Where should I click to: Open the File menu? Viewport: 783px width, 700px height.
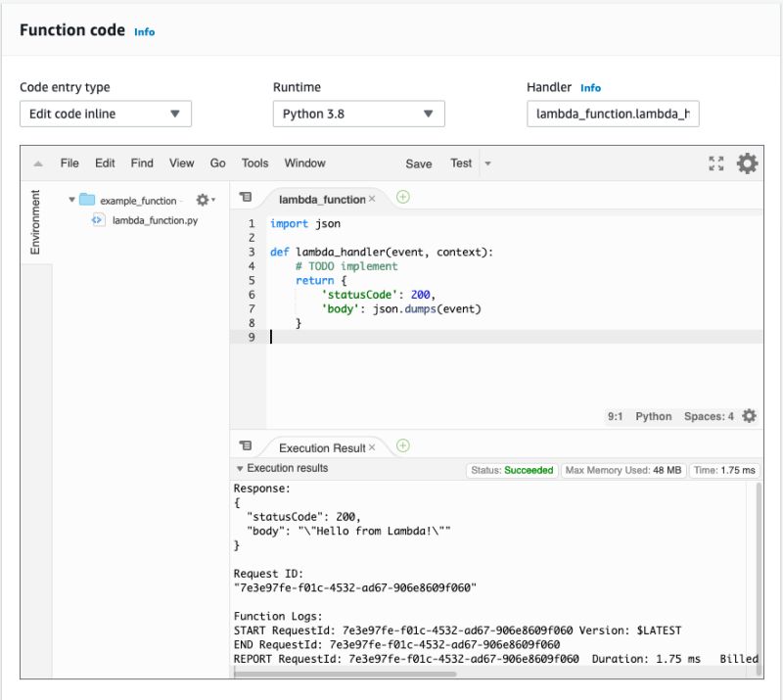[x=69, y=163]
